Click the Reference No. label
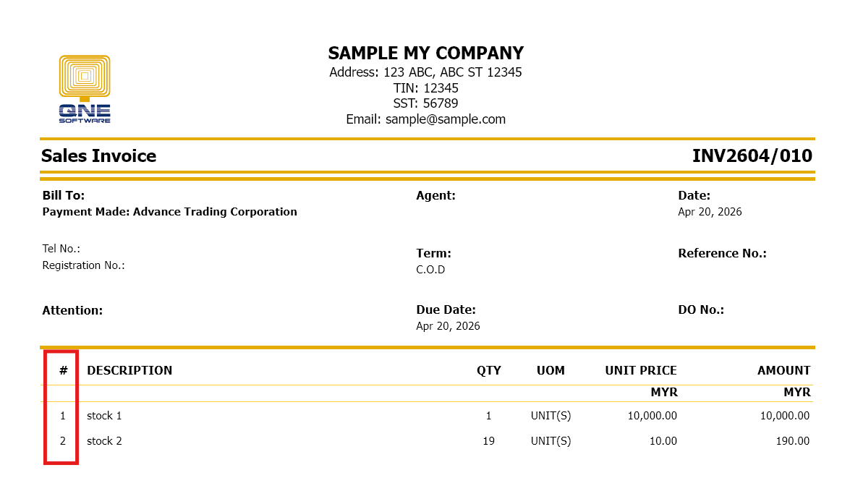 pos(722,254)
